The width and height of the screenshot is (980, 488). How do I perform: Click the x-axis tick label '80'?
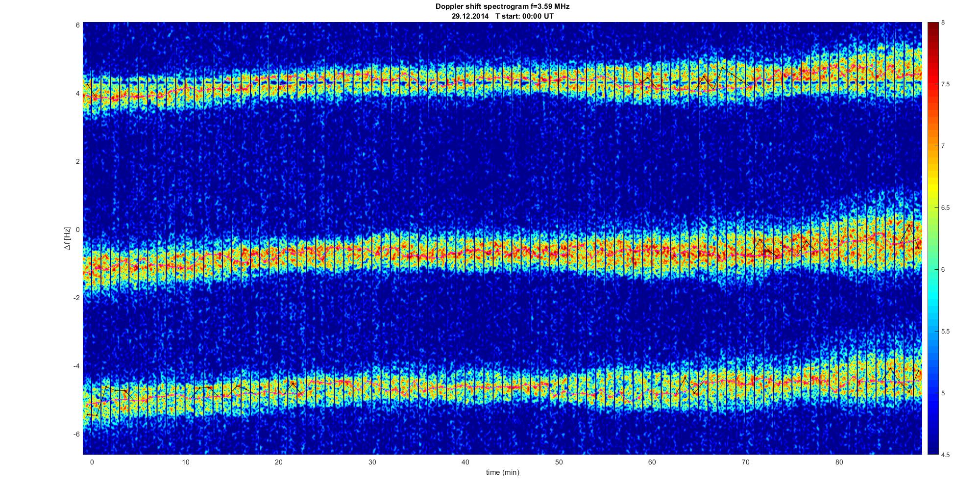pos(839,462)
